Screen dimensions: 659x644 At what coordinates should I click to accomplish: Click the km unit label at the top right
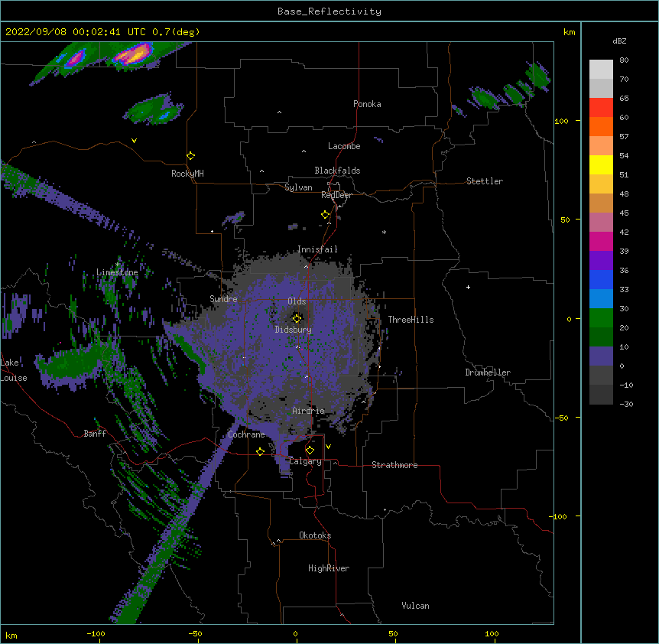(x=569, y=32)
